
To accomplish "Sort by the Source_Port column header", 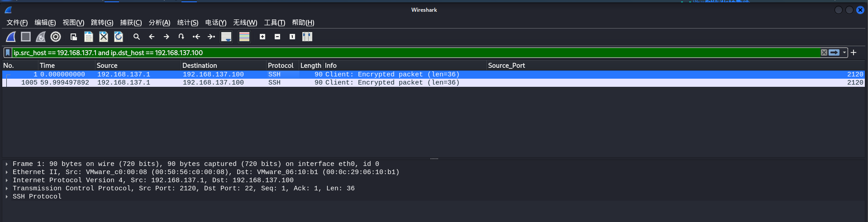I will point(676,66).
